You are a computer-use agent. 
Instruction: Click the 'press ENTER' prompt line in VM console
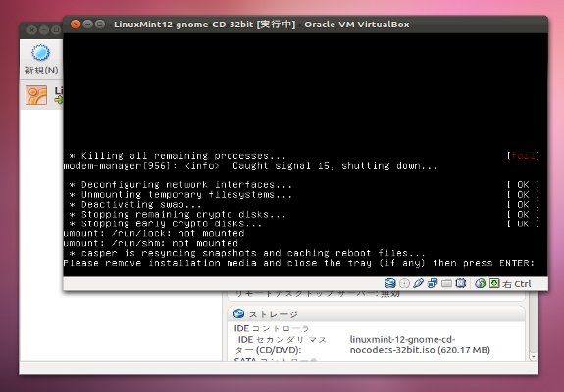pyautogui.click(x=298, y=263)
